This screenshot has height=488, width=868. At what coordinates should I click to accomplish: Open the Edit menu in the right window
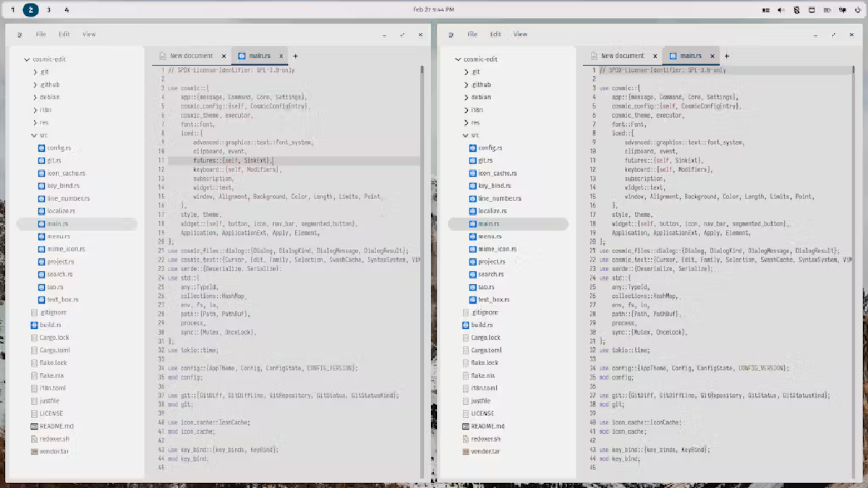[495, 34]
